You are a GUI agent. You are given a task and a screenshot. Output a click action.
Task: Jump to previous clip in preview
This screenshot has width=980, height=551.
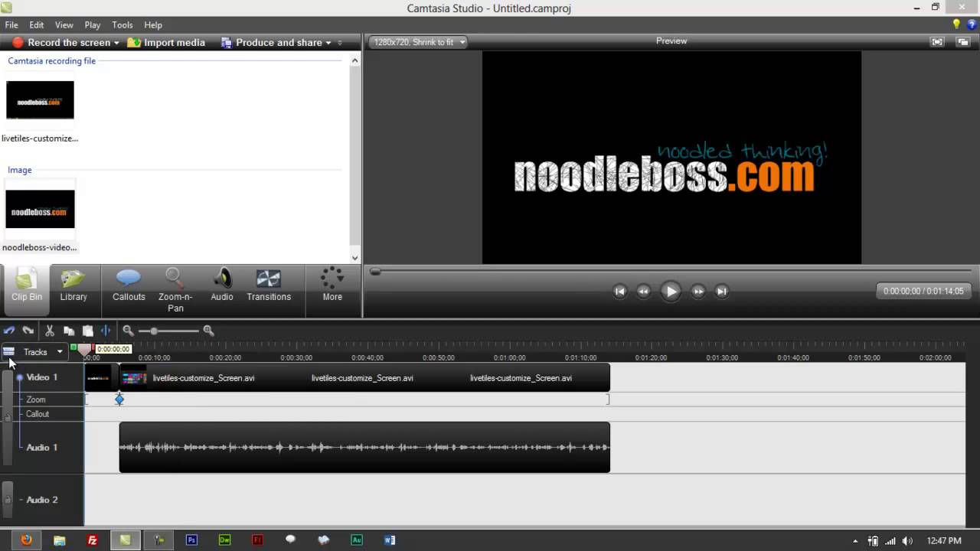click(620, 291)
